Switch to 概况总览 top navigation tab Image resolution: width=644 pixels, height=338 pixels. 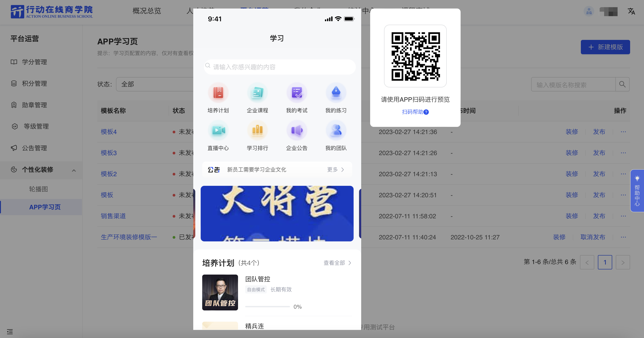pos(147,11)
